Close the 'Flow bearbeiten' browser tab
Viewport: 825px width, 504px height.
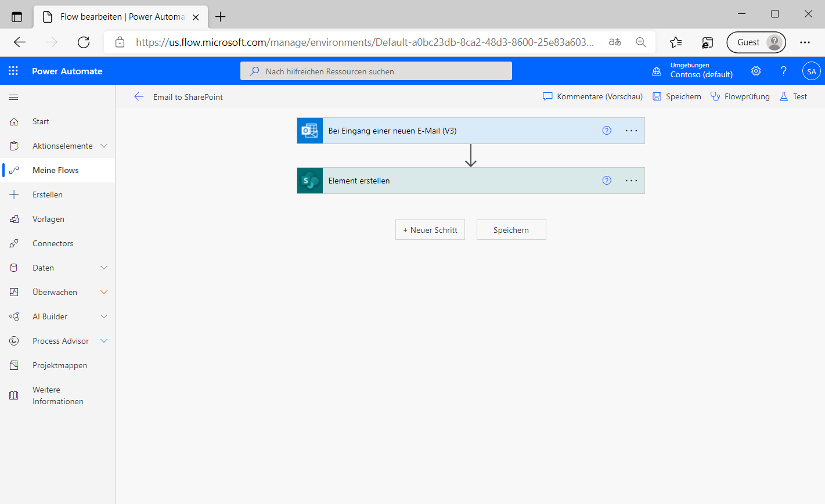click(x=196, y=17)
